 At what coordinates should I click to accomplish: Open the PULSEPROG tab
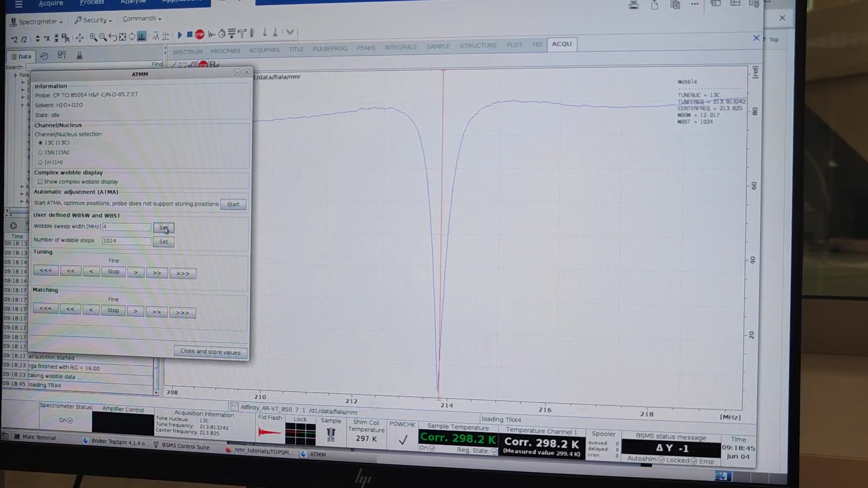330,49
